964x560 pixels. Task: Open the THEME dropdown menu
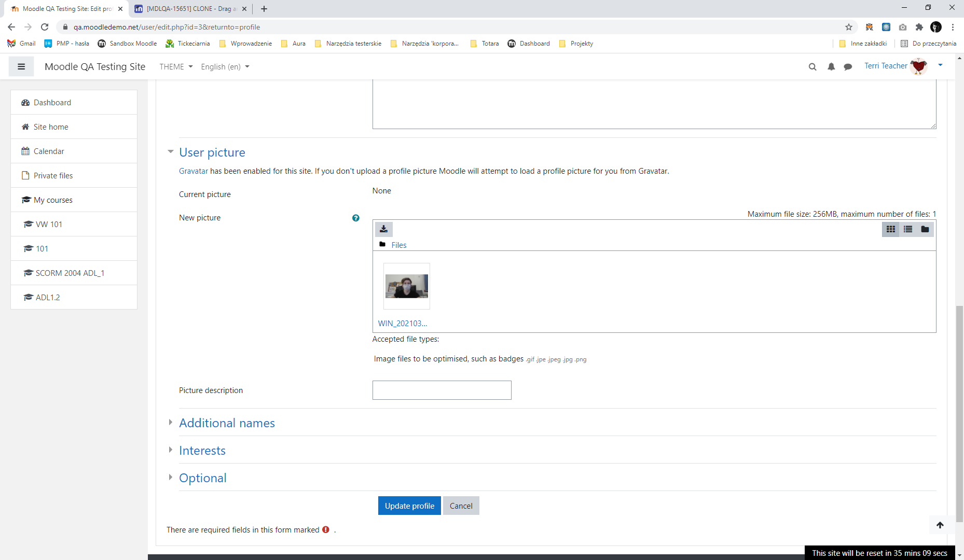coord(176,66)
